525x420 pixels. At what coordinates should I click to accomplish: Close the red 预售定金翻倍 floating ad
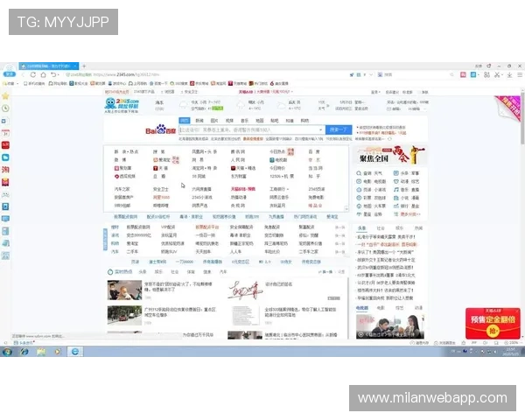point(518,311)
